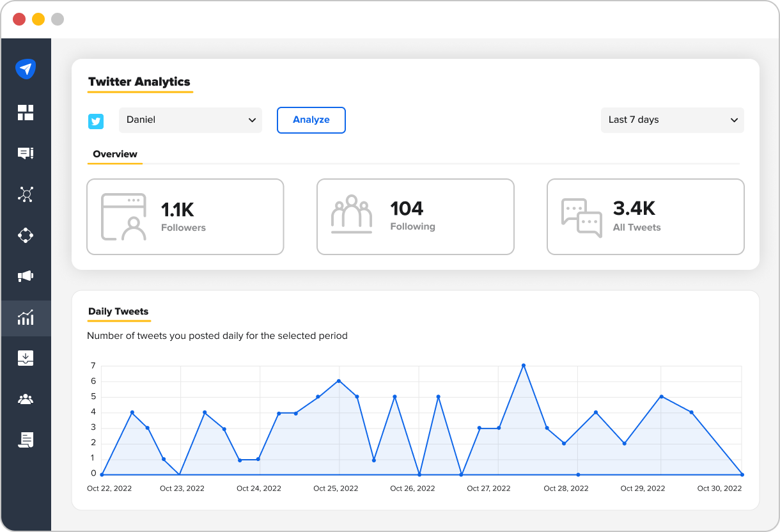780x532 pixels.
Task: Click the Oct 29, 2022 axis label
Action: [x=643, y=488]
